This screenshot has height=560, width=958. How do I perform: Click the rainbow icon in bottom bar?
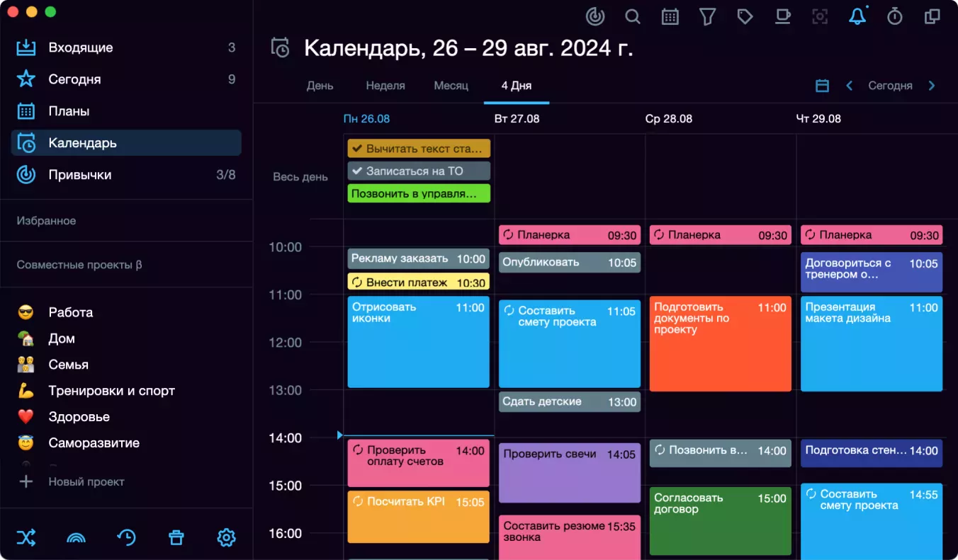pyautogui.click(x=76, y=538)
